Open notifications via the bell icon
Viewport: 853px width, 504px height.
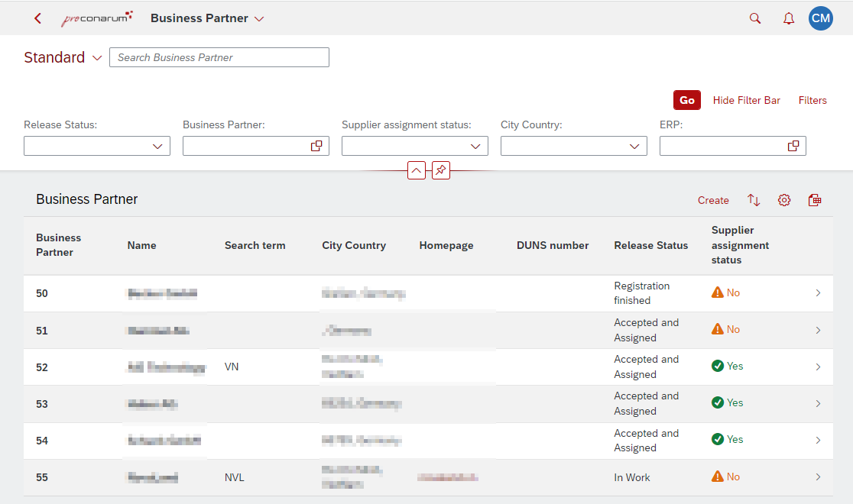[788, 18]
